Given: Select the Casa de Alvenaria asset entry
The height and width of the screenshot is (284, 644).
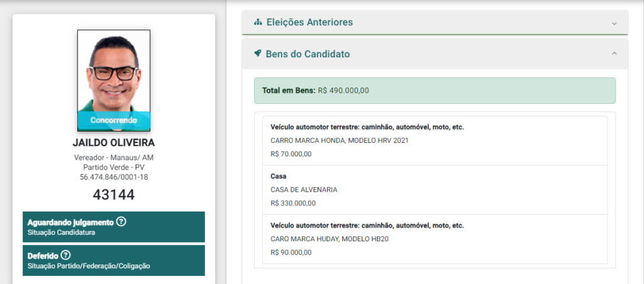Looking at the screenshot, I should (435, 190).
